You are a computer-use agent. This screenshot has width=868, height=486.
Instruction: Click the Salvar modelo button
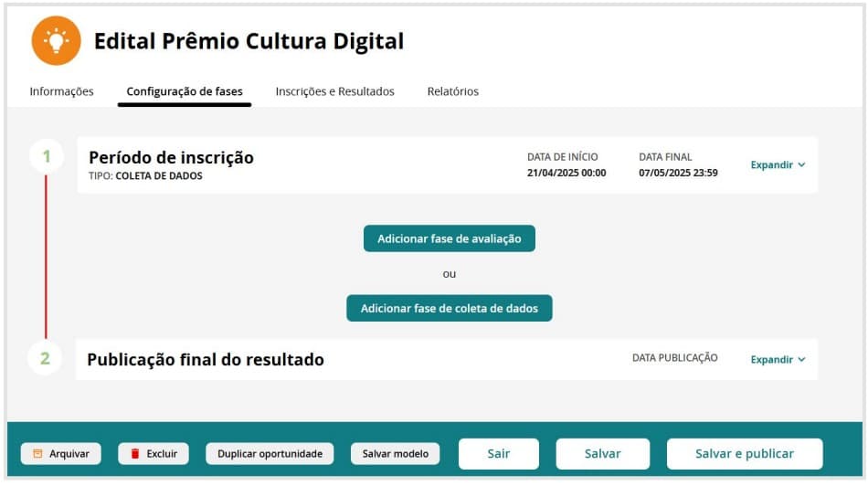click(x=395, y=454)
